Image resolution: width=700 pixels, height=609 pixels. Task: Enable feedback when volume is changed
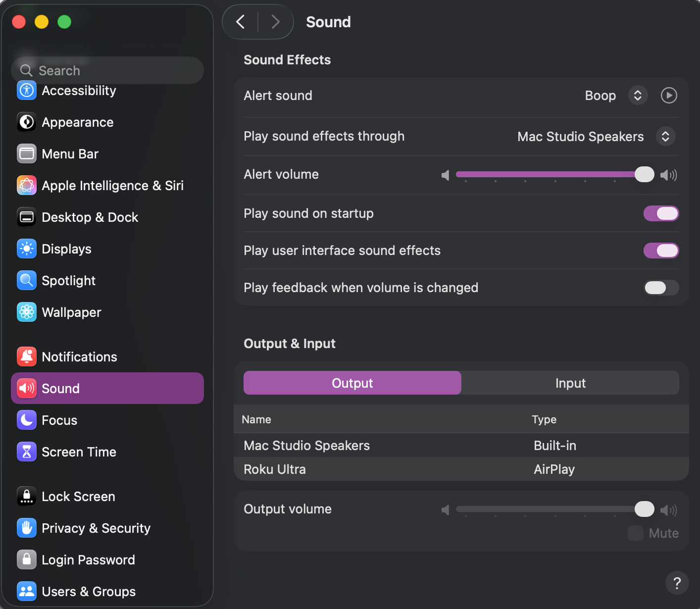tap(661, 288)
